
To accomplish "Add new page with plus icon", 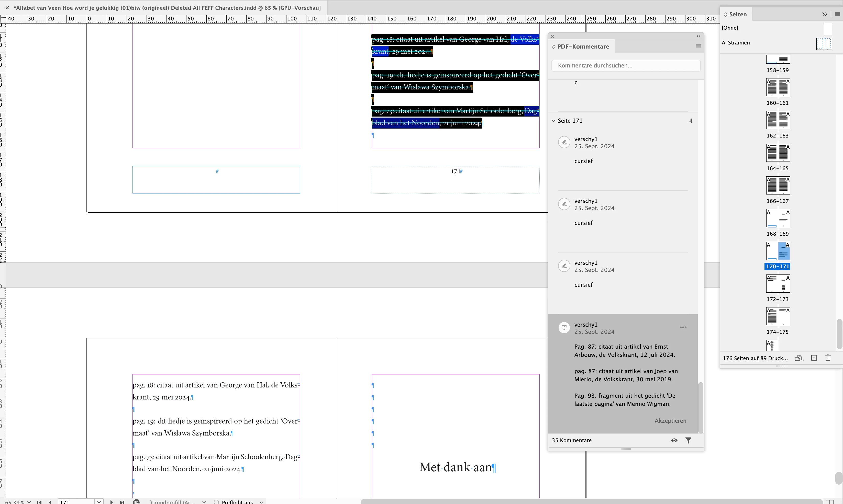I will [x=814, y=358].
